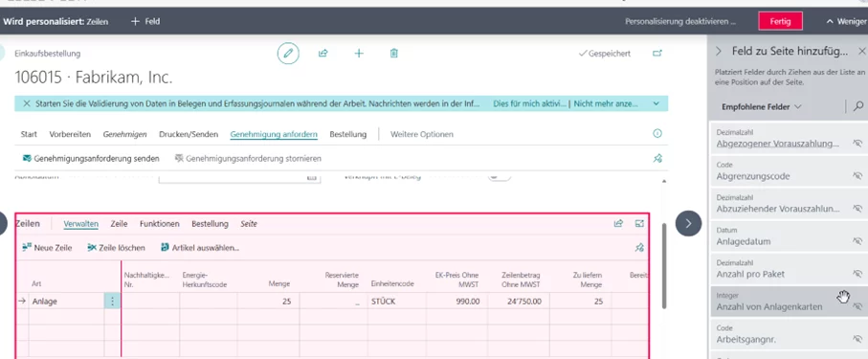
Task: Click + Feld to add field
Action: 145,22
